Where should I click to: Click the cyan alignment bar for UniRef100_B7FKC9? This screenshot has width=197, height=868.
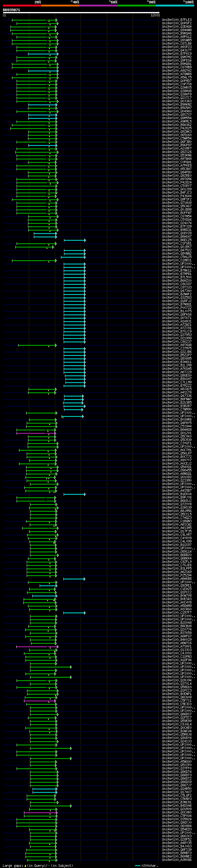tap(43, 54)
